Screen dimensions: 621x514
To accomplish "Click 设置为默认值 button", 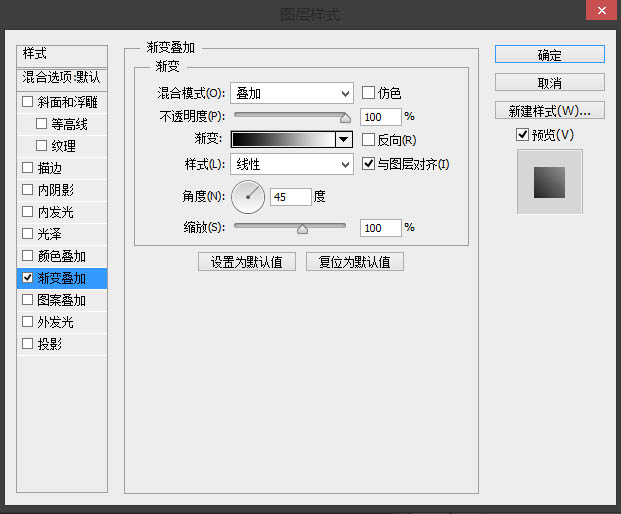I will coord(247,262).
